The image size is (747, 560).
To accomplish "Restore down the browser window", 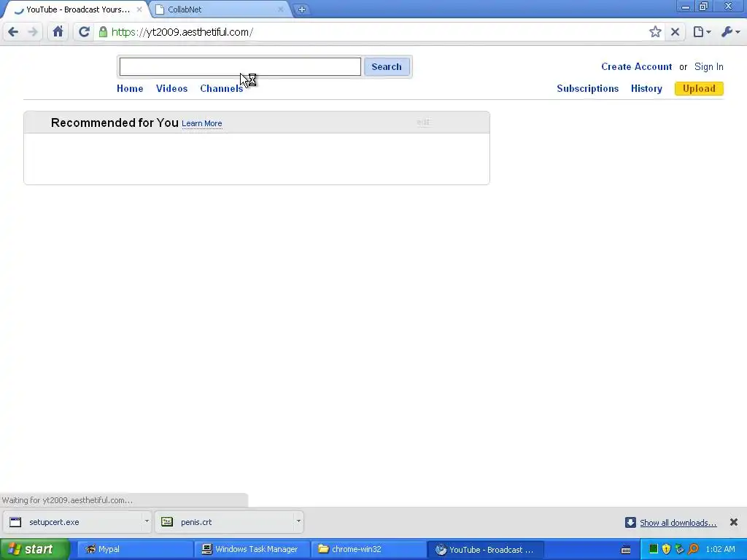I will (704, 7).
